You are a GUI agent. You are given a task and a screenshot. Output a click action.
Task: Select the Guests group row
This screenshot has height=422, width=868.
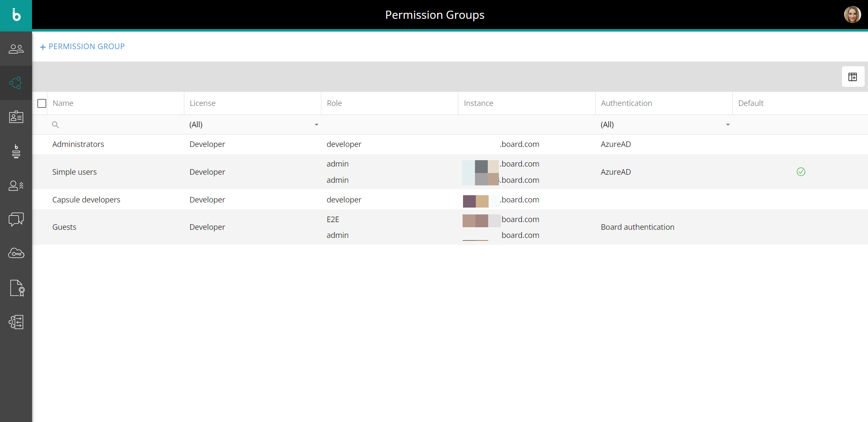click(x=64, y=227)
